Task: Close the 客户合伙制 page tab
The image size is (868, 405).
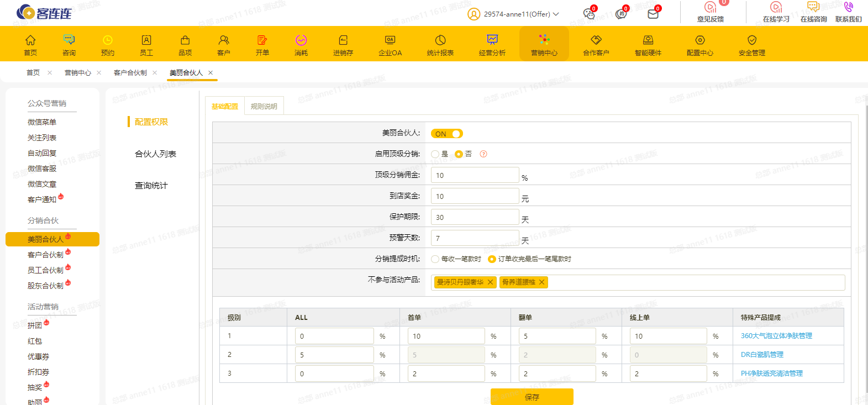Action: point(155,73)
